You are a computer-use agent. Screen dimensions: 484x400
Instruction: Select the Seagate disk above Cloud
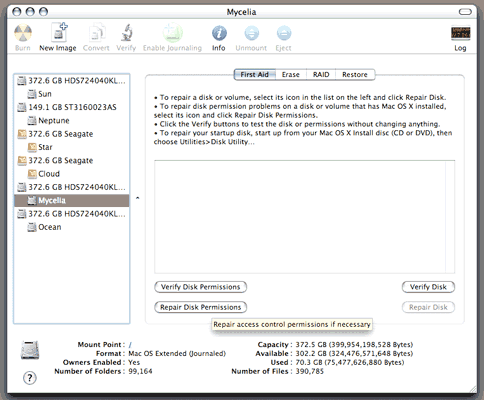pyautogui.click(x=72, y=160)
